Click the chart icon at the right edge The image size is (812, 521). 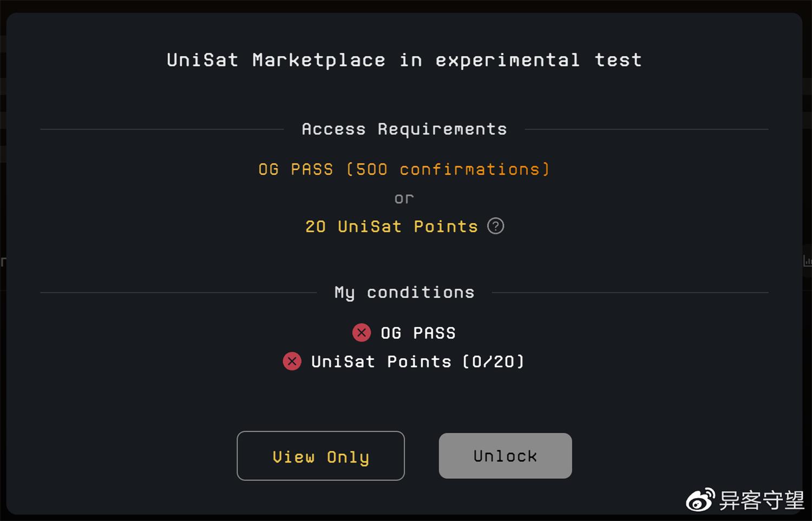coord(807,261)
